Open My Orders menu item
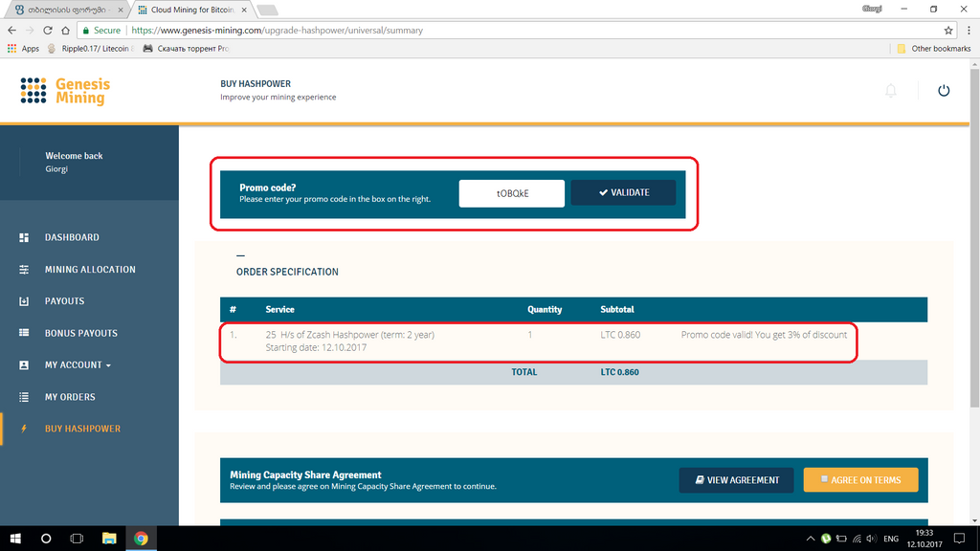Screen dimensions: 980x551 coord(70,397)
